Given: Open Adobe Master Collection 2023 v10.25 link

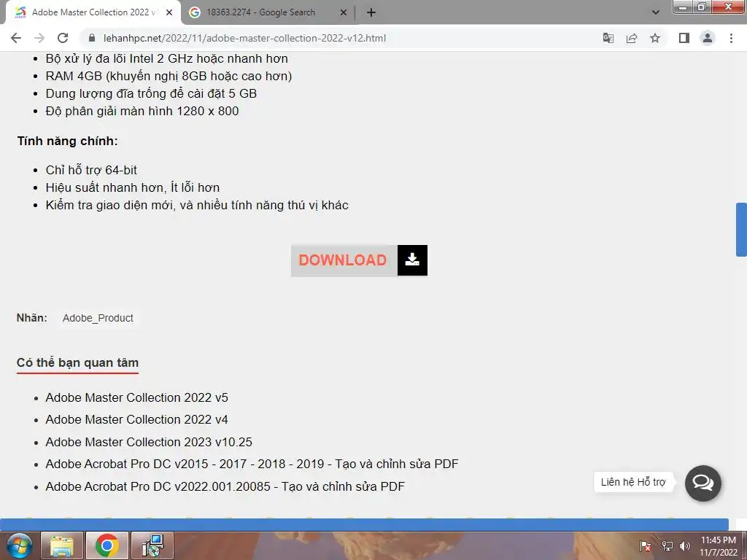Looking at the screenshot, I should click(x=149, y=442).
